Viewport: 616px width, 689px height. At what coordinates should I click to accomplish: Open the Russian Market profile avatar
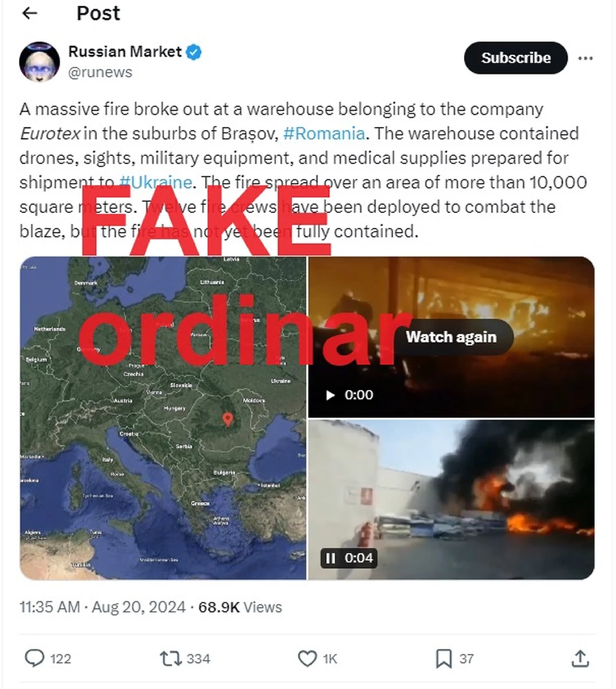(40, 61)
